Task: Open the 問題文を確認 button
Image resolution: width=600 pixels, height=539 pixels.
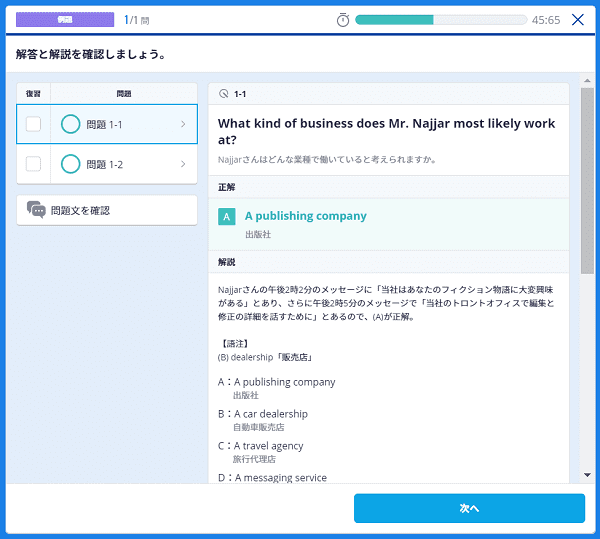Action: [106, 210]
